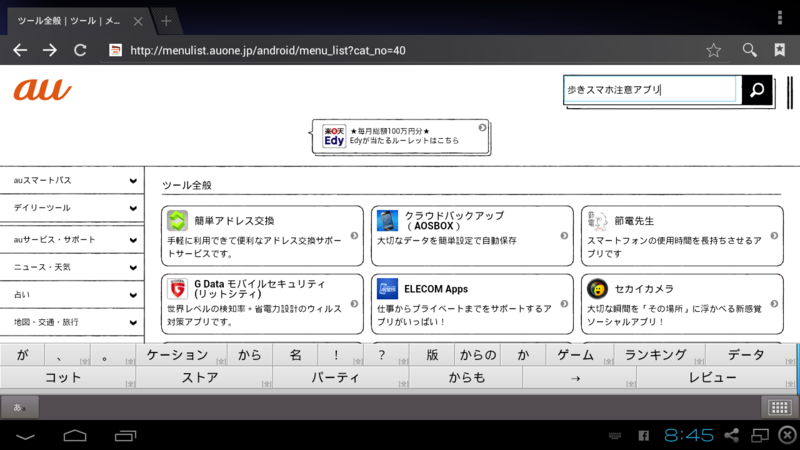Screen dimensions: 800x450
Task: Choose keyboard suggestion データ
Action: point(750,355)
